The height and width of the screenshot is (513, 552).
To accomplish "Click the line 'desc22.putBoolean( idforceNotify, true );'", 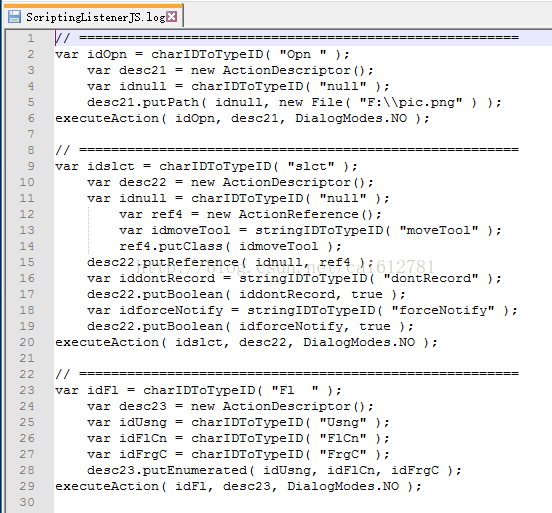I will point(250,326).
